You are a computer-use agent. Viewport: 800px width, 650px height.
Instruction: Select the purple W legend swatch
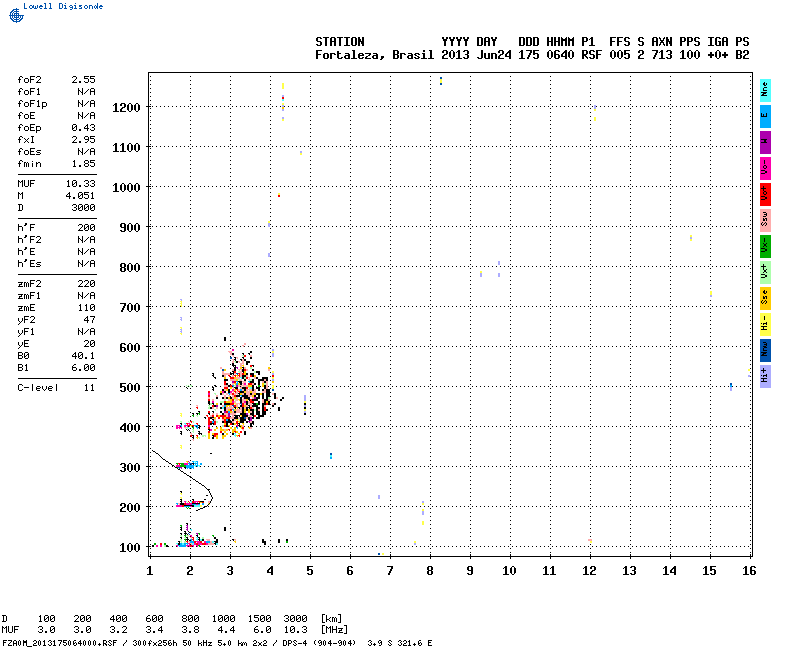click(x=765, y=143)
